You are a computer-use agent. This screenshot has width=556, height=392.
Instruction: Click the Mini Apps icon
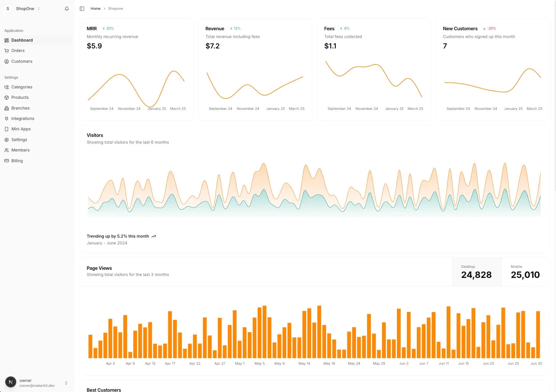click(x=7, y=129)
